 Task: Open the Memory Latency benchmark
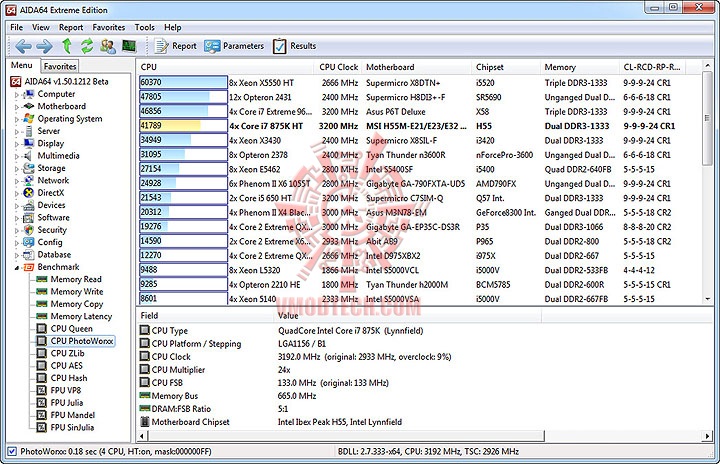pos(81,317)
